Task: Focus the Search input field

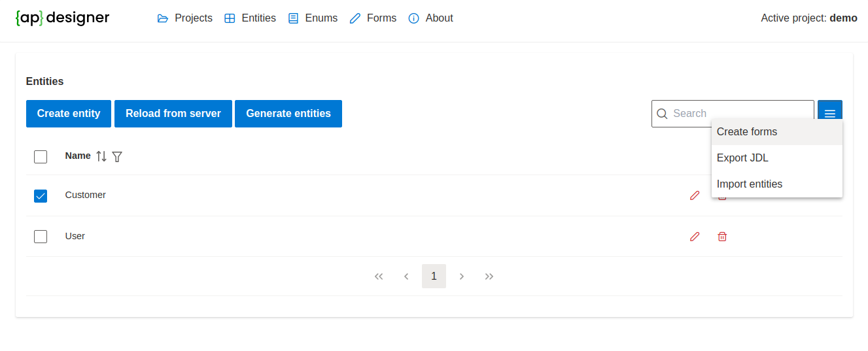Action: pyautogui.click(x=739, y=114)
